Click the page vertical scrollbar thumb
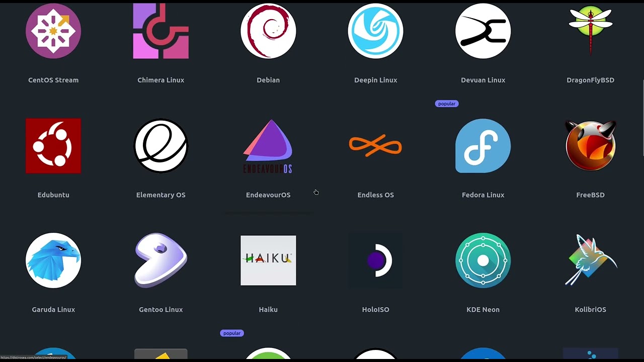This screenshot has height=362, width=644. coord(642,119)
